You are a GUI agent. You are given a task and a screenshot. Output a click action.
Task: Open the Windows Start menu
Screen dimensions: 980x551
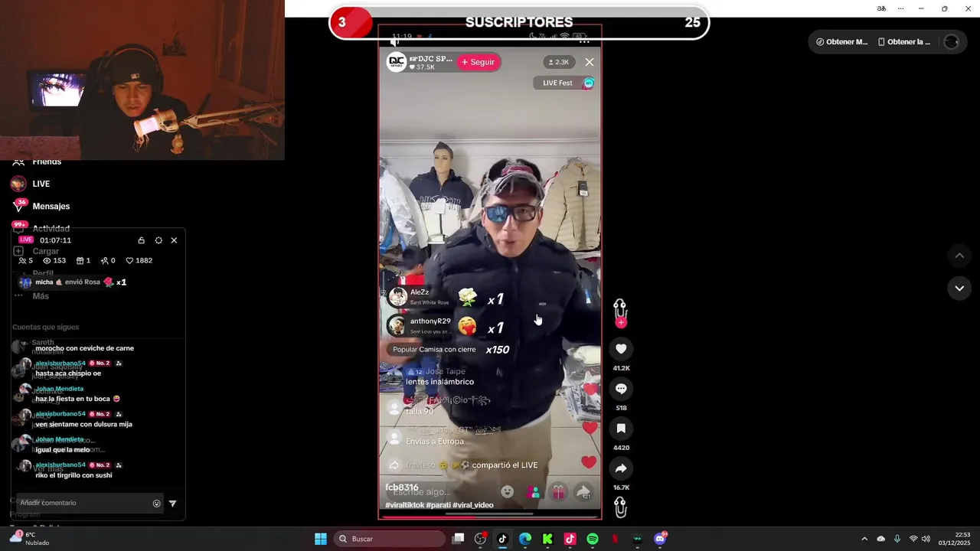321,539
